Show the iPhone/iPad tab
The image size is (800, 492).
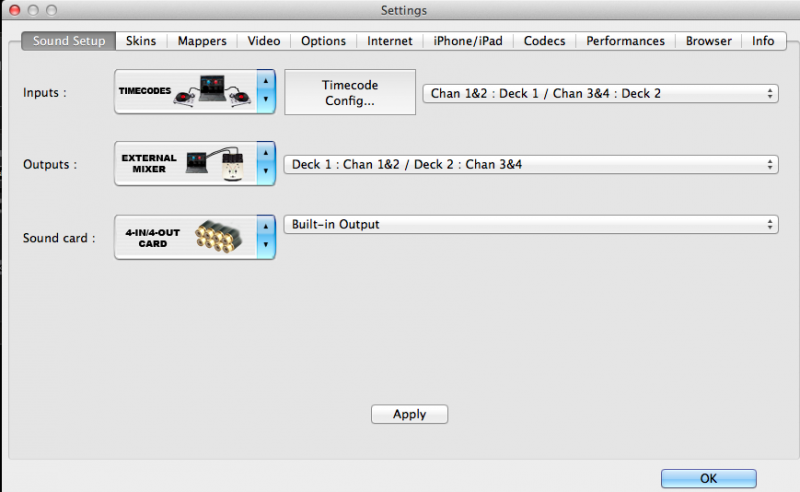click(468, 41)
